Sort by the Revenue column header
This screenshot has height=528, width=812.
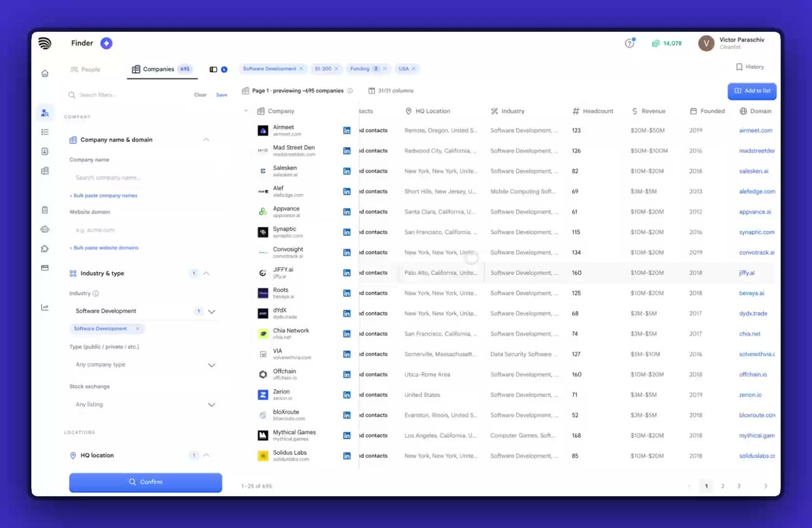point(648,111)
